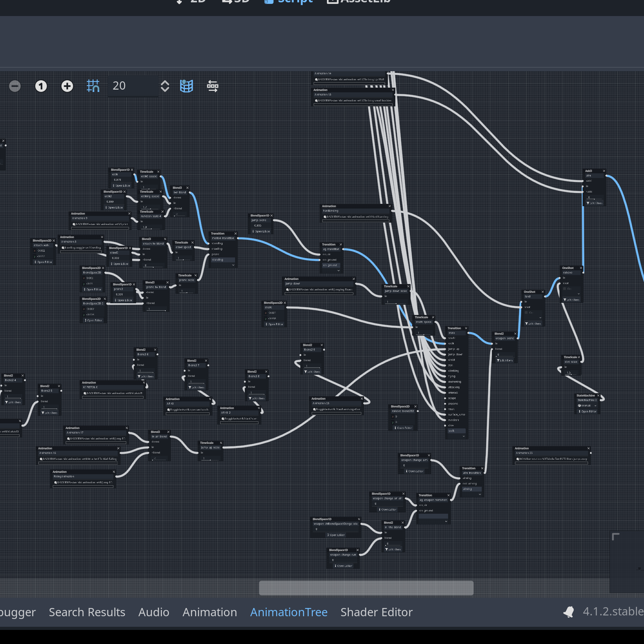Click the horizontal scrollbar of the graph
The width and height of the screenshot is (644, 644).
pyautogui.click(x=366, y=588)
